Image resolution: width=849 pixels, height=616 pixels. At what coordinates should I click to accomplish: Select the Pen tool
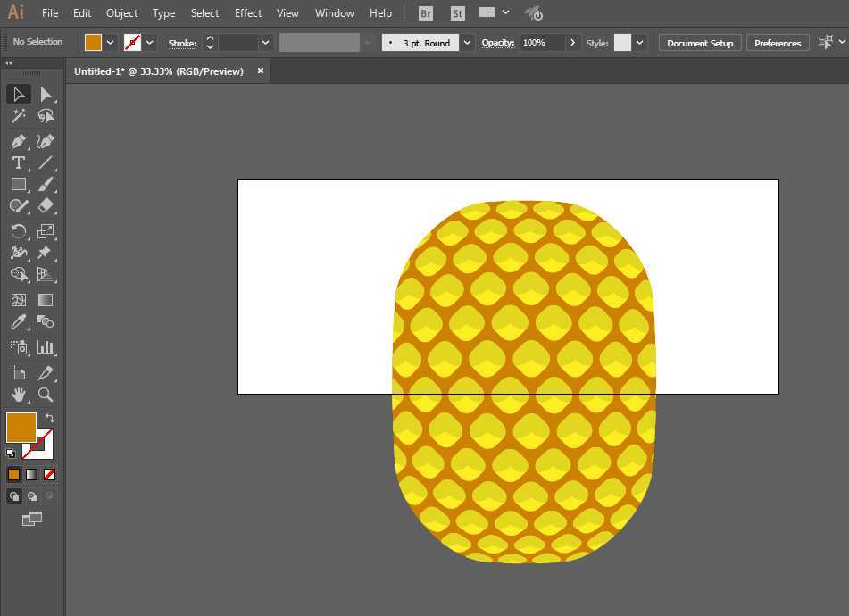tap(18, 141)
